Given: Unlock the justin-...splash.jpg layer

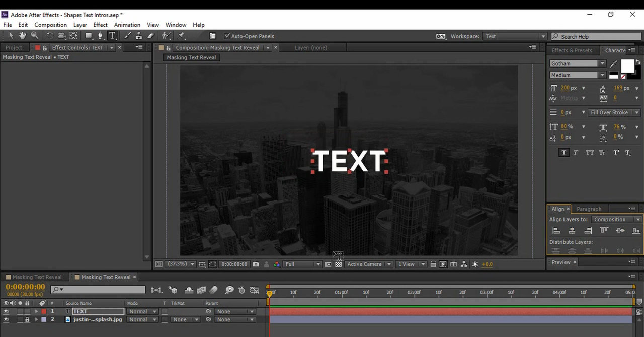Looking at the screenshot, I should (27, 319).
